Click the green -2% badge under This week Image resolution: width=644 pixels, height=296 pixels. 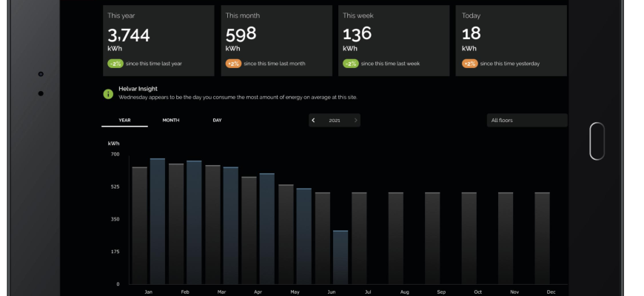[350, 64]
